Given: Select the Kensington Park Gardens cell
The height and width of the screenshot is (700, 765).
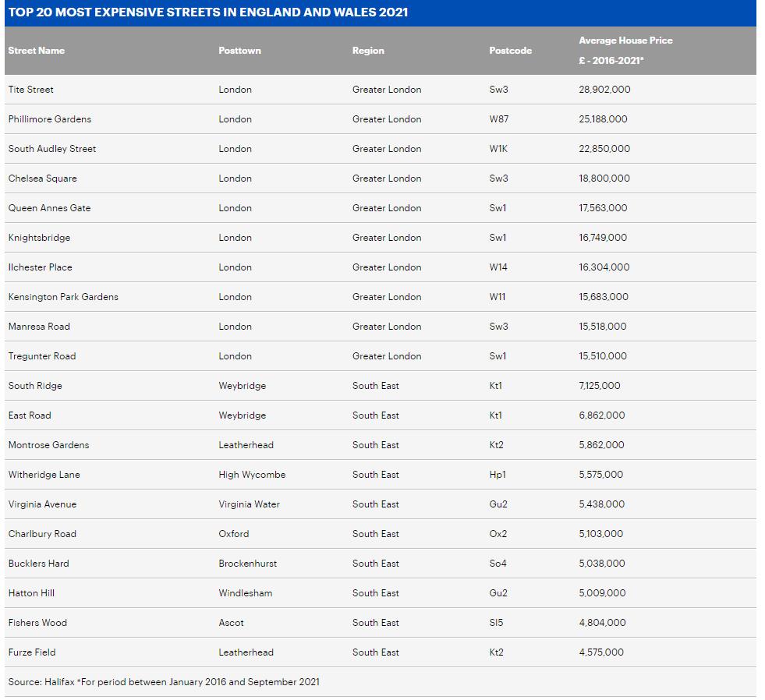Looking at the screenshot, I should (63, 297).
